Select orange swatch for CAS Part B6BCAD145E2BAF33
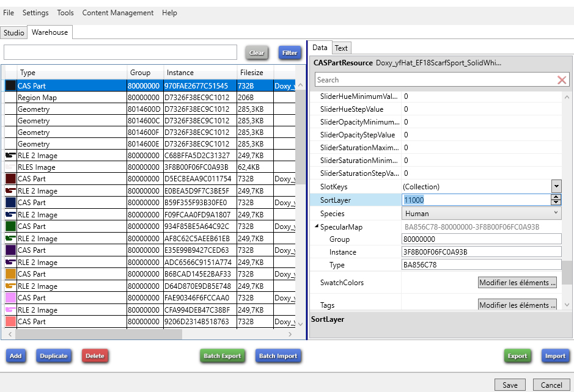This screenshot has width=574, height=392. tap(10, 274)
